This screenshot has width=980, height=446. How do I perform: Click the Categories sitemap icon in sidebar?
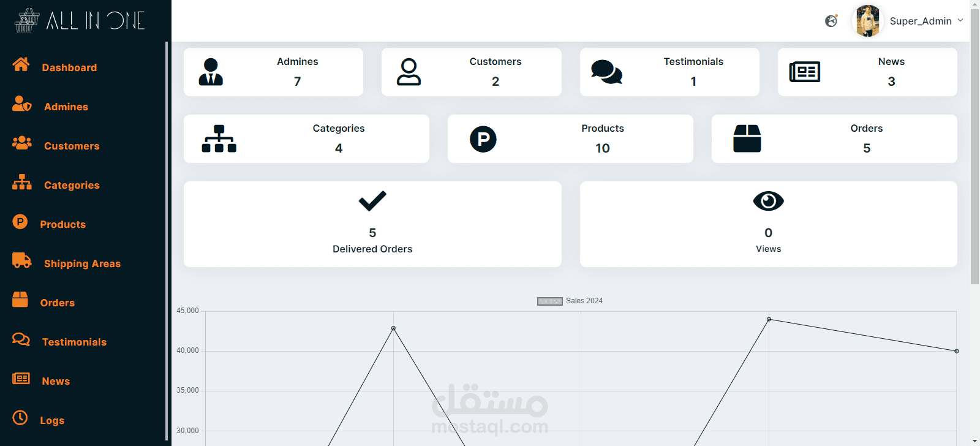coord(22,182)
